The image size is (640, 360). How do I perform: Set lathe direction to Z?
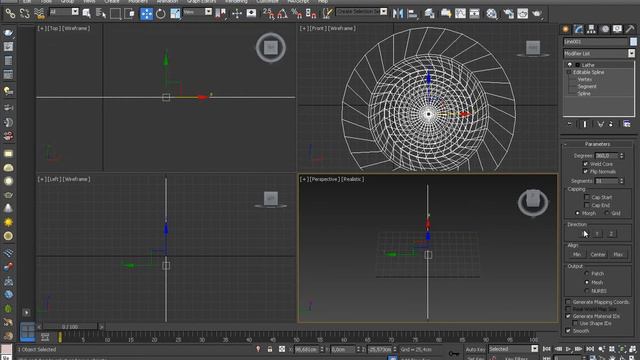click(611, 234)
